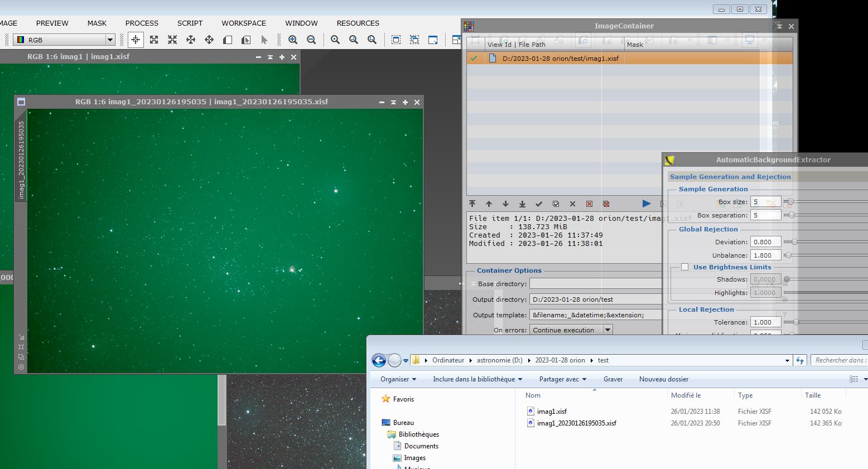Open the On errors dropdown
The height and width of the screenshot is (469, 868).
(x=607, y=330)
